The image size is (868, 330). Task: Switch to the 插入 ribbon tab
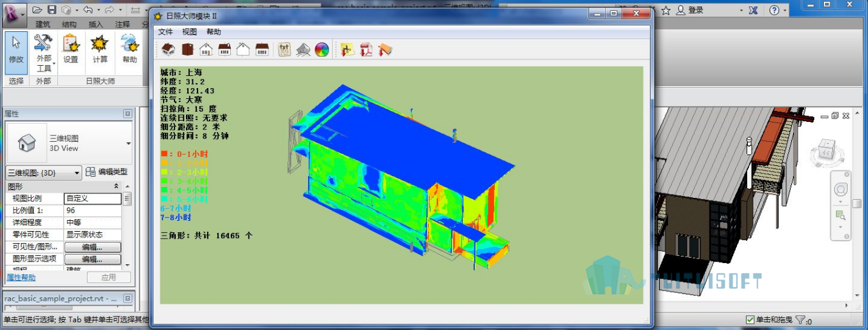point(96,24)
